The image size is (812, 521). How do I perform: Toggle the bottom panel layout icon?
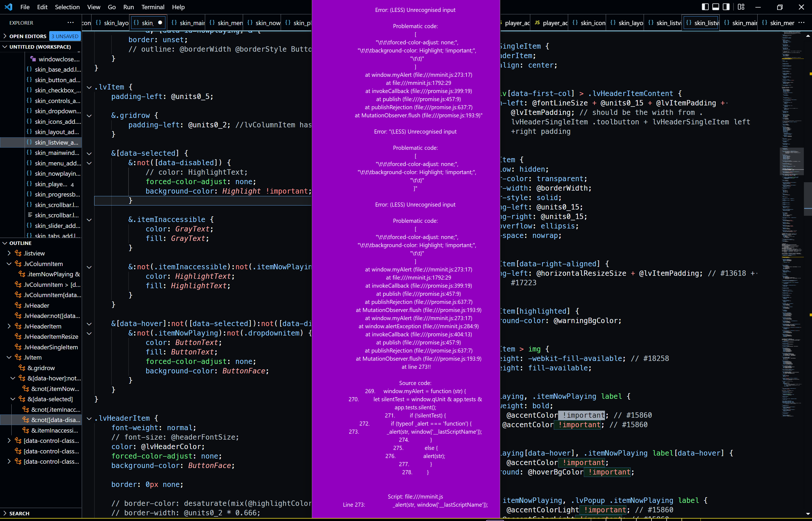click(x=715, y=7)
